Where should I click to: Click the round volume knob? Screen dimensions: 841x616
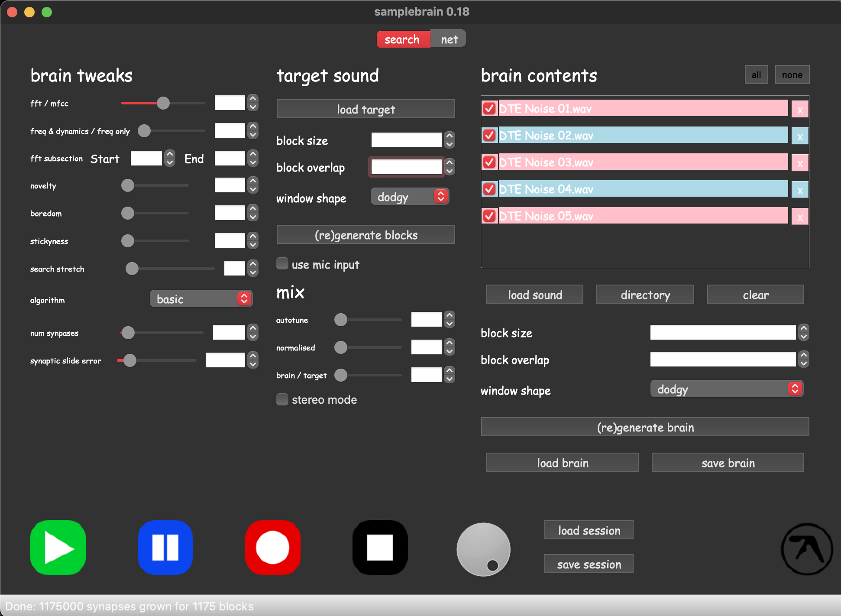coord(483,549)
